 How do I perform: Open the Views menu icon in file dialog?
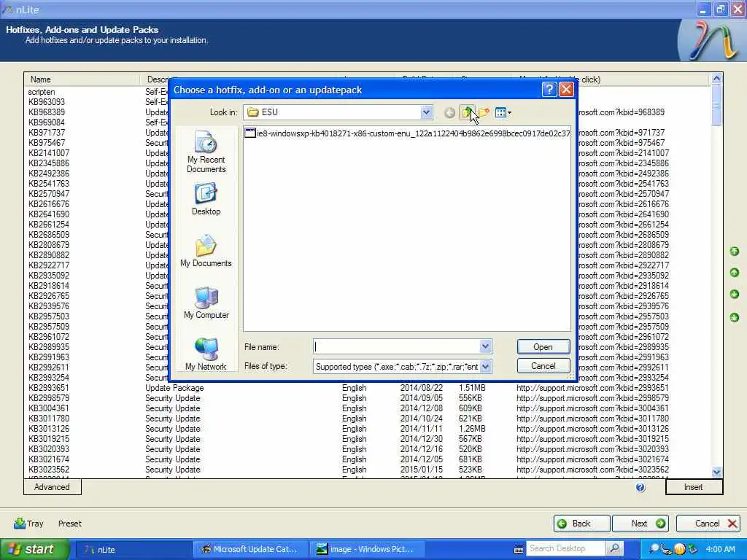point(503,113)
